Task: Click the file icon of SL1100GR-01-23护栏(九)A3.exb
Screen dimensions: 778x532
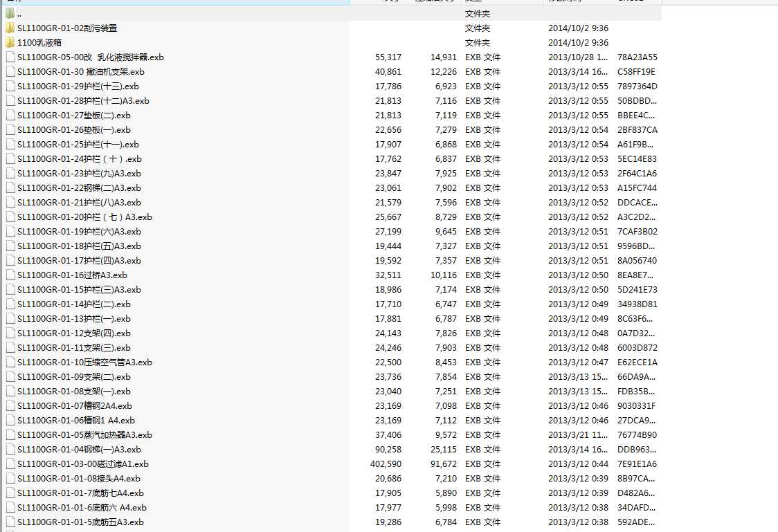Action: pyautogui.click(x=10, y=174)
